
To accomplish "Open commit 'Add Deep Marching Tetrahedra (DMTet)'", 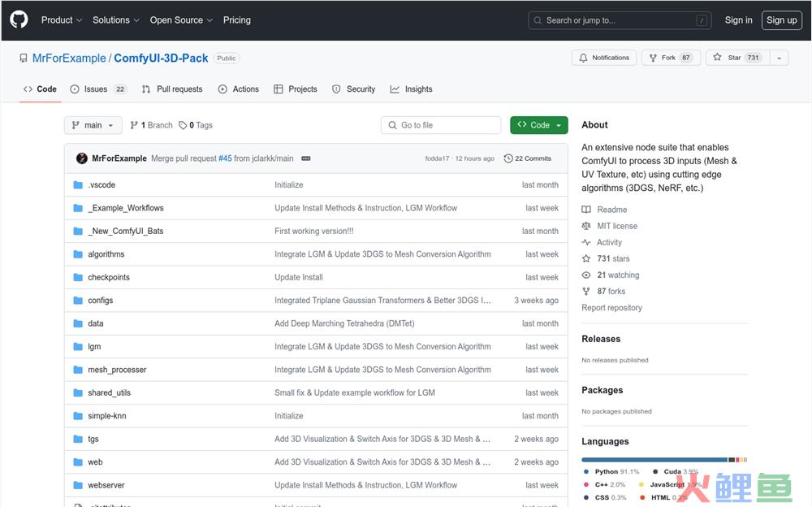I will [x=344, y=323].
